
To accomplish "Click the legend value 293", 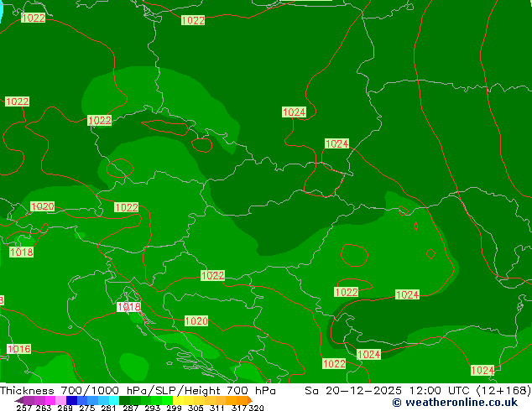I will (x=153, y=408).
